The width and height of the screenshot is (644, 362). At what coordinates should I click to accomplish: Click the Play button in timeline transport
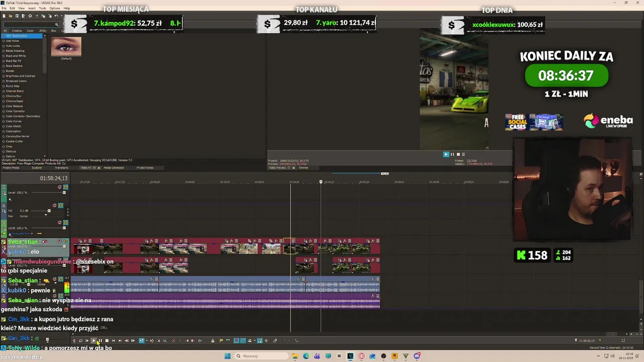tap(94, 341)
